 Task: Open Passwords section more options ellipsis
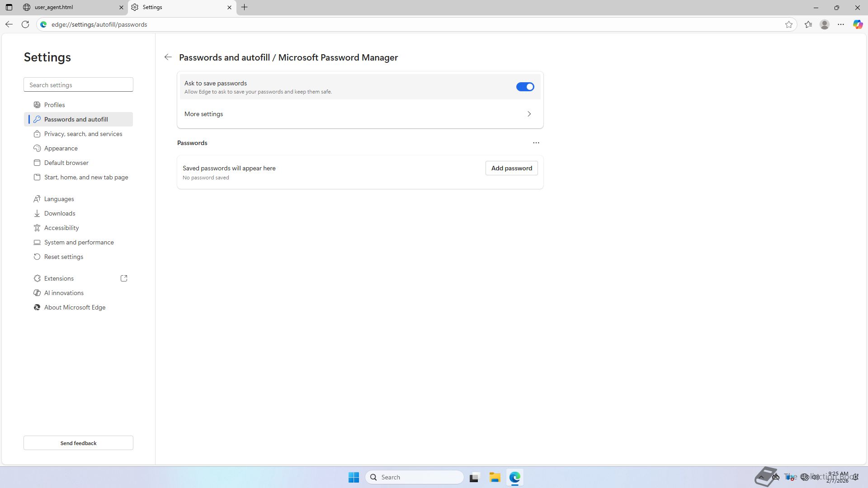pos(536,143)
